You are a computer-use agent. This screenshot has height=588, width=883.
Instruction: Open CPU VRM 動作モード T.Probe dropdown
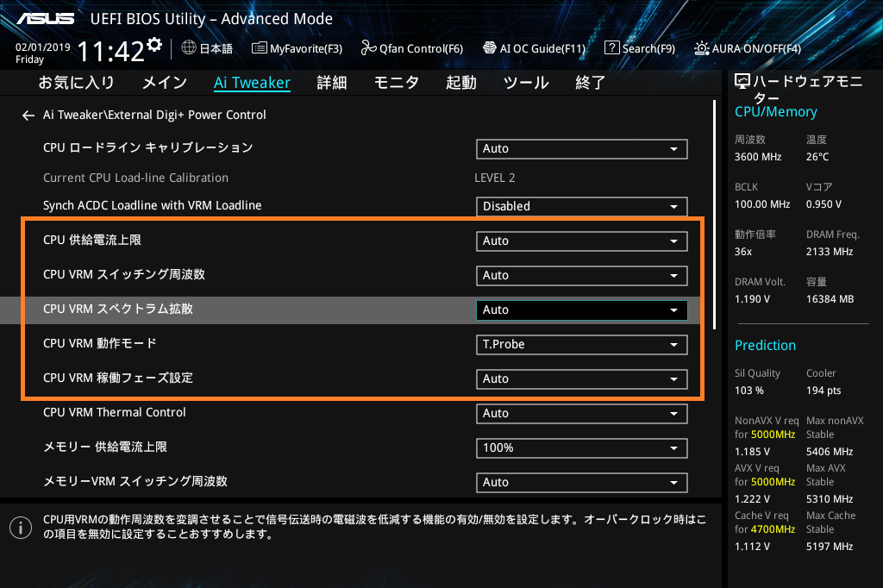[x=582, y=345]
